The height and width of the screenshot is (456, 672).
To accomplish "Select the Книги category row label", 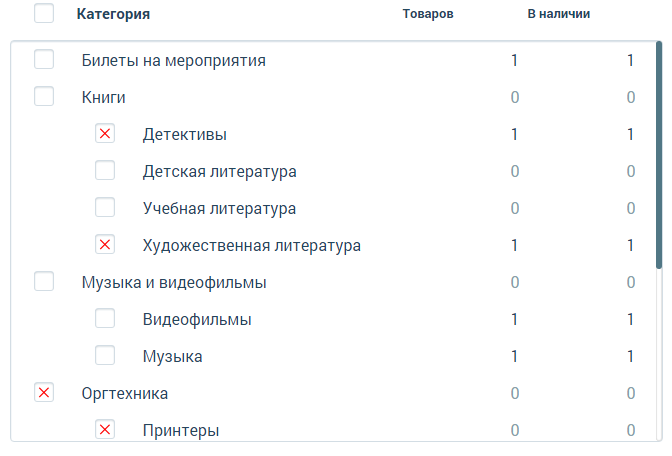I will [x=103, y=97].
